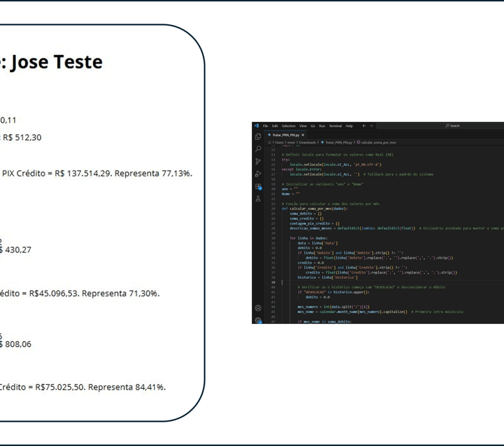Open the Explorer files icon in sidebar
Screen dimensions: 504x446
click(258, 136)
